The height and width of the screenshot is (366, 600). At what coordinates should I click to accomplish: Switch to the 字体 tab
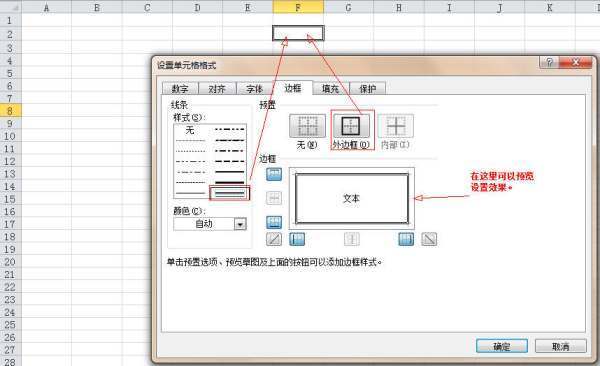tap(254, 89)
